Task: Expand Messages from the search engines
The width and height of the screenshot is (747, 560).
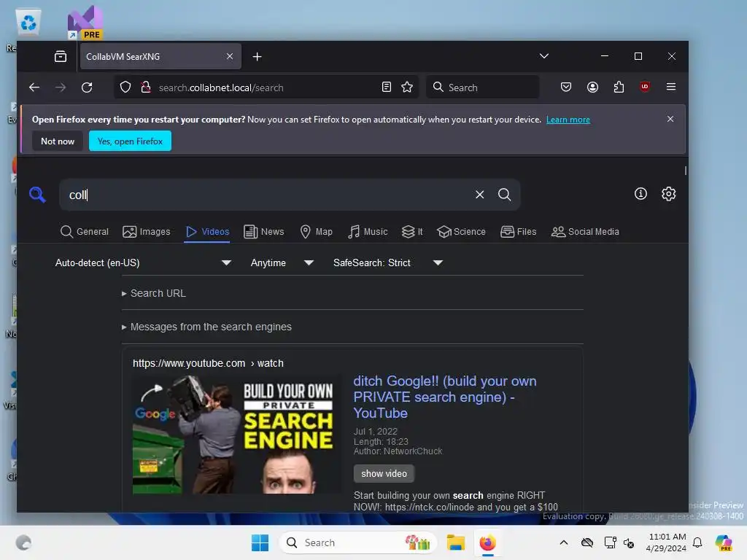Action: point(206,327)
